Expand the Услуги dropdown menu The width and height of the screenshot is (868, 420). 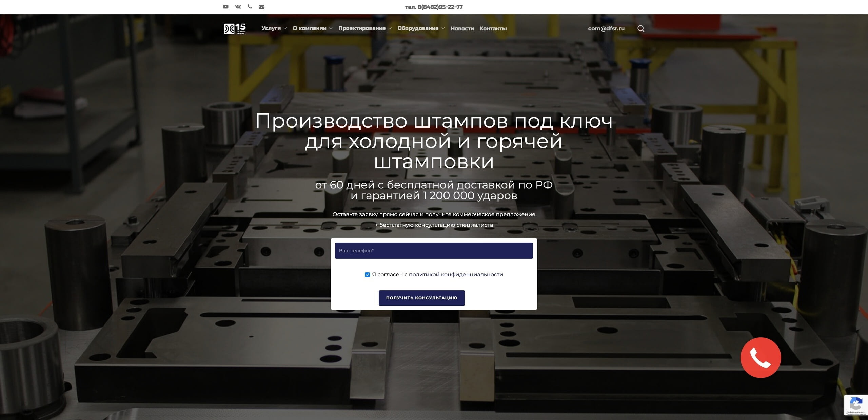(x=271, y=28)
